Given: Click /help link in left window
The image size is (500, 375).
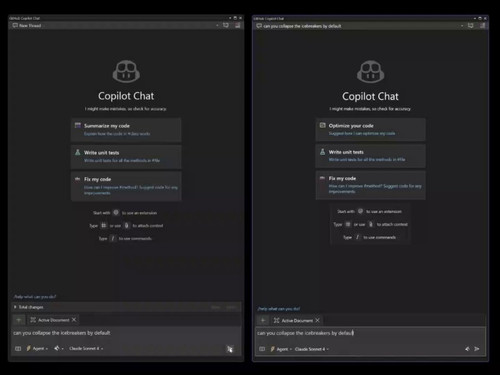Looking at the screenshot, I should [35, 297].
